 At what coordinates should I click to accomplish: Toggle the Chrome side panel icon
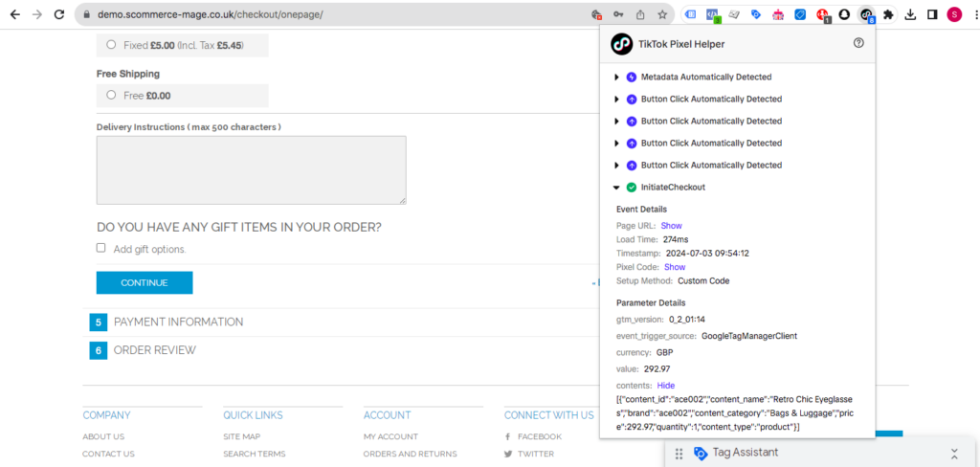click(931, 14)
